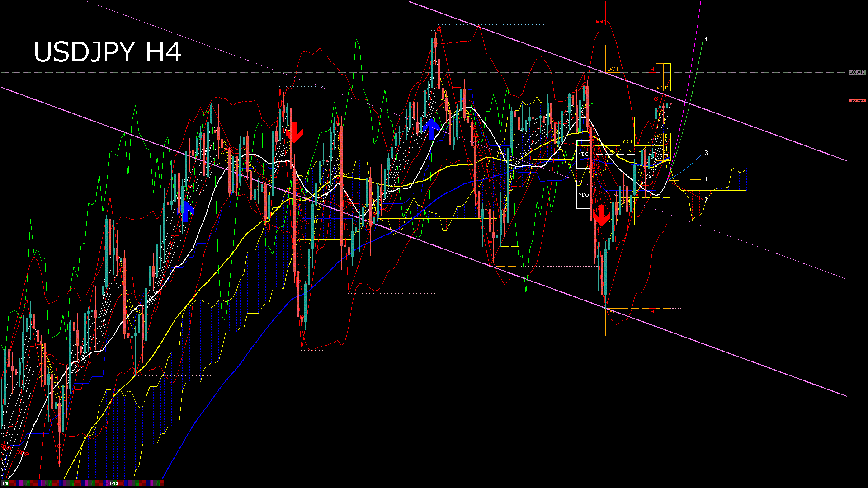This screenshot has height=488, width=868.
Task: Select the YDC yesterday-close label
Action: (x=583, y=154)
